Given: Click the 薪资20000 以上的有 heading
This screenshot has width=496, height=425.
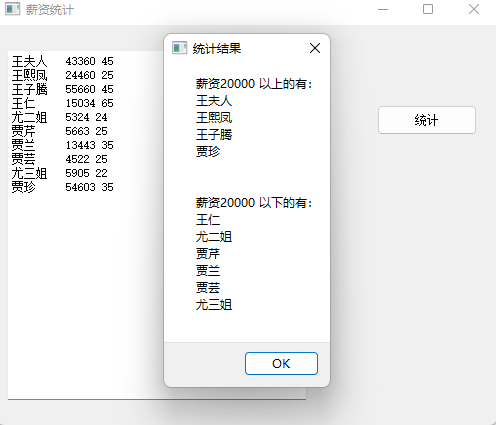Looking at the screenshot, I should click(x=254, y=84).
